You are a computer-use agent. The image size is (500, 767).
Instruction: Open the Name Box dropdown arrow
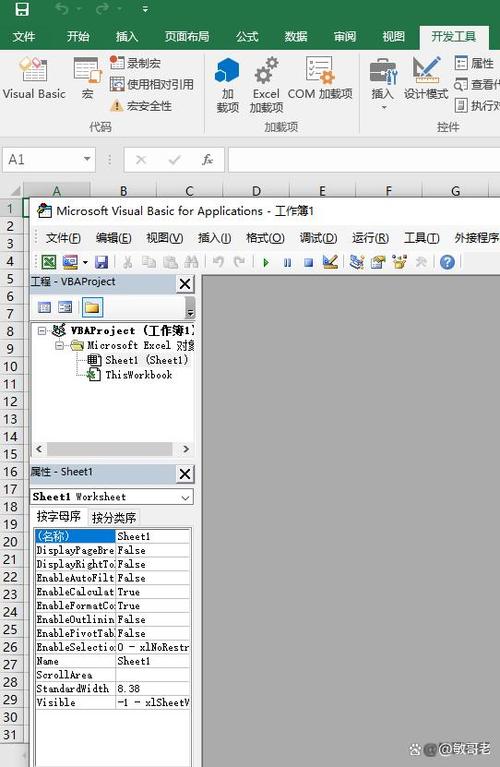pos(87,159)
